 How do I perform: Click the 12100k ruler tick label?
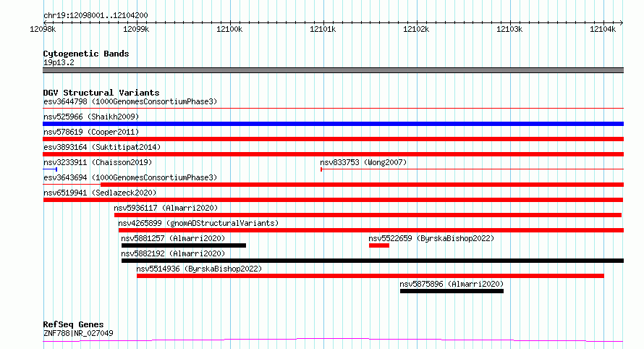tap(229, 29)
